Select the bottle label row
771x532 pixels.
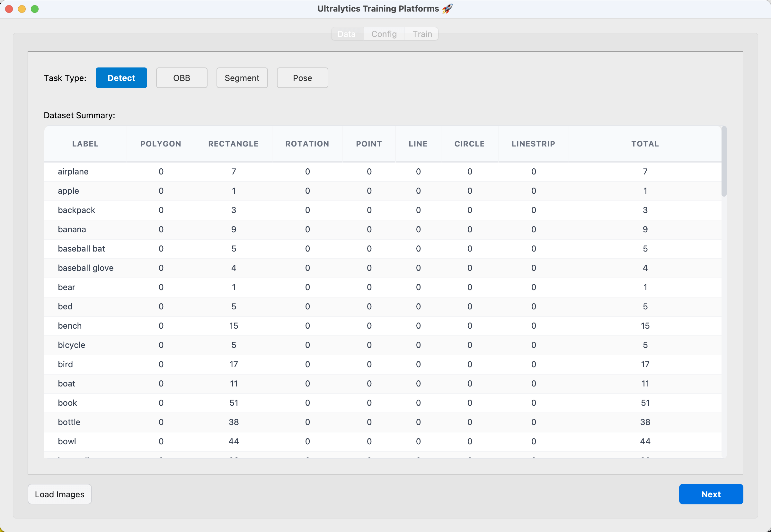(383, 422)
